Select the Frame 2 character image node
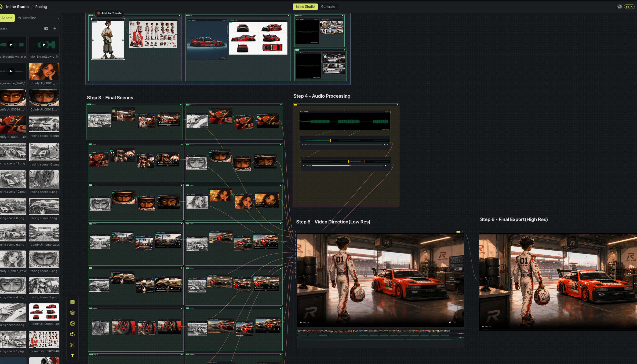 108,40
